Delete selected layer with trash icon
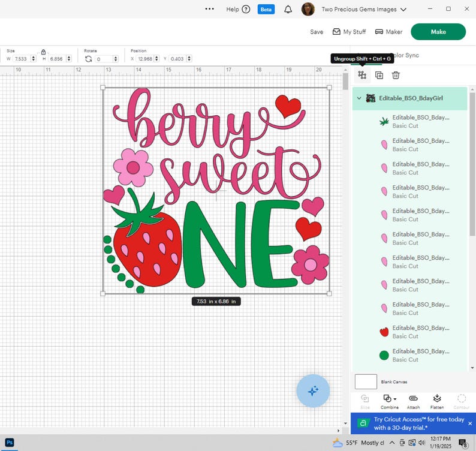This screenshot has height=451, width=476. [x=396, y=75]
